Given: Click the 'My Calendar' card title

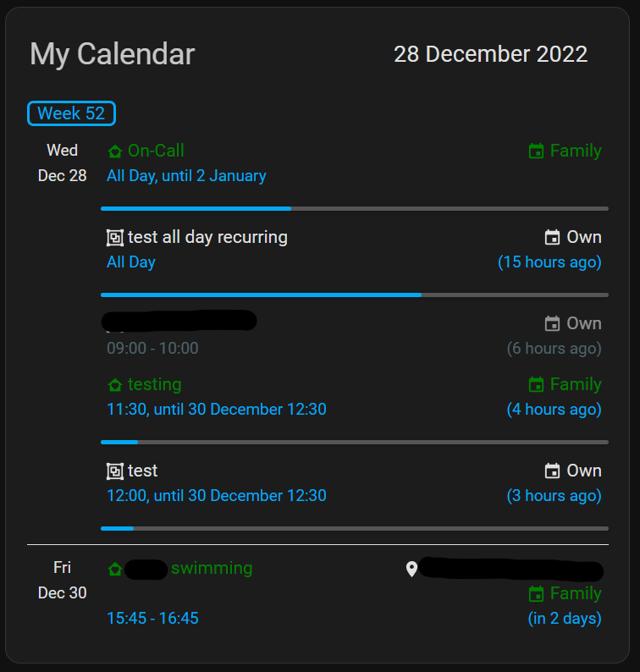Looking at the screenshot, I should click(x=112, y=54).
